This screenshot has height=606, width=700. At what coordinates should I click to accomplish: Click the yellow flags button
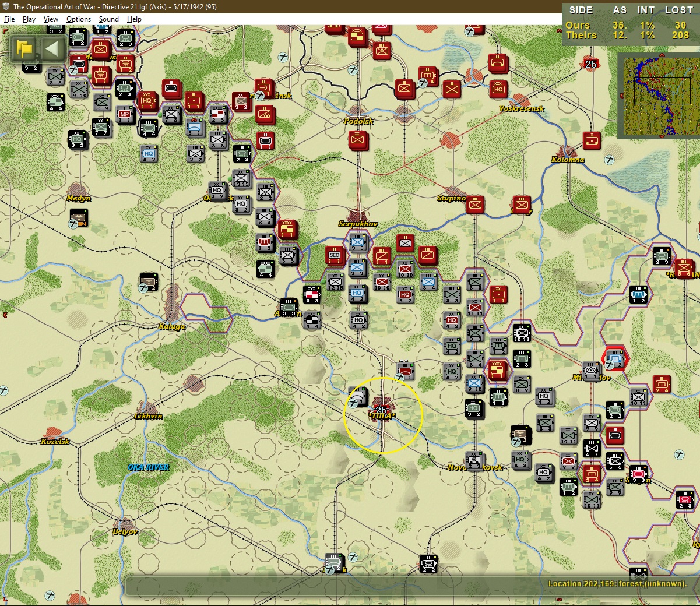24,48
